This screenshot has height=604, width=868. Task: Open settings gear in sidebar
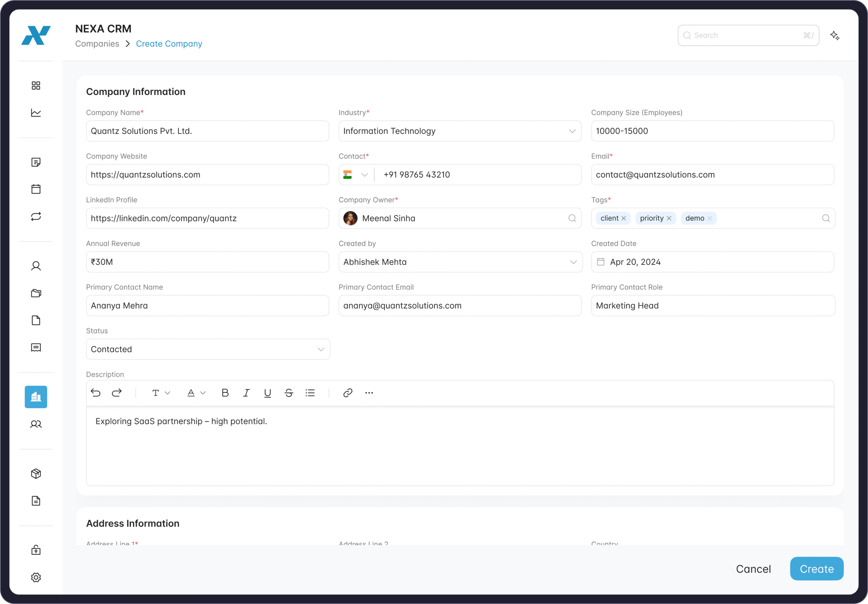coord(36,577)
